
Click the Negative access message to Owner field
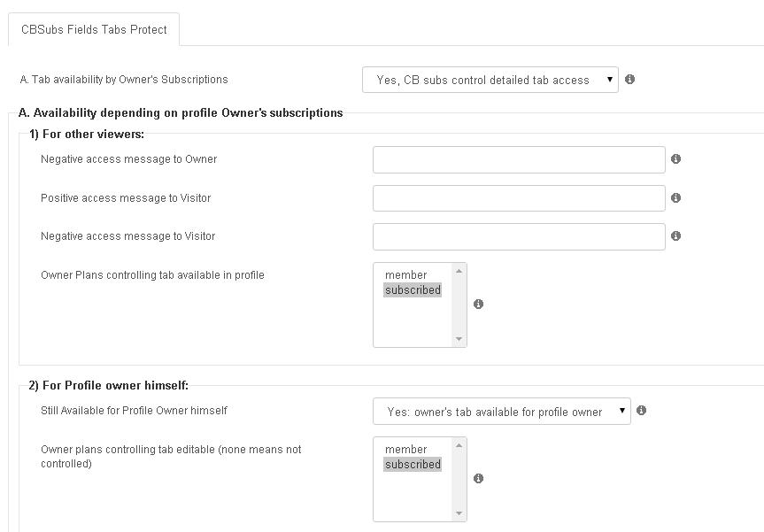[519, 160]
